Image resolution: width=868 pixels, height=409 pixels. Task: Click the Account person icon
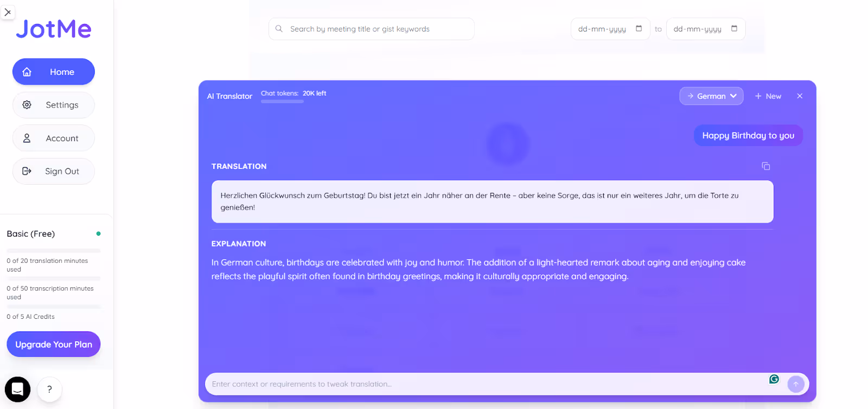click(x=27, y=138)
